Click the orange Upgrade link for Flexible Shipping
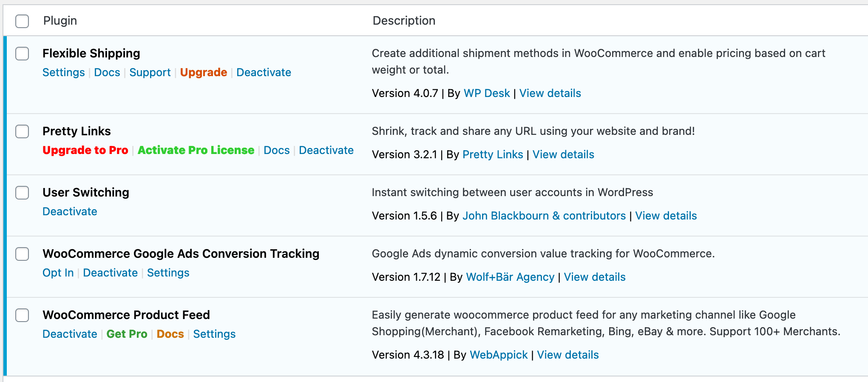This screenshot has height=382, width=868. click(x=204, y=72)
